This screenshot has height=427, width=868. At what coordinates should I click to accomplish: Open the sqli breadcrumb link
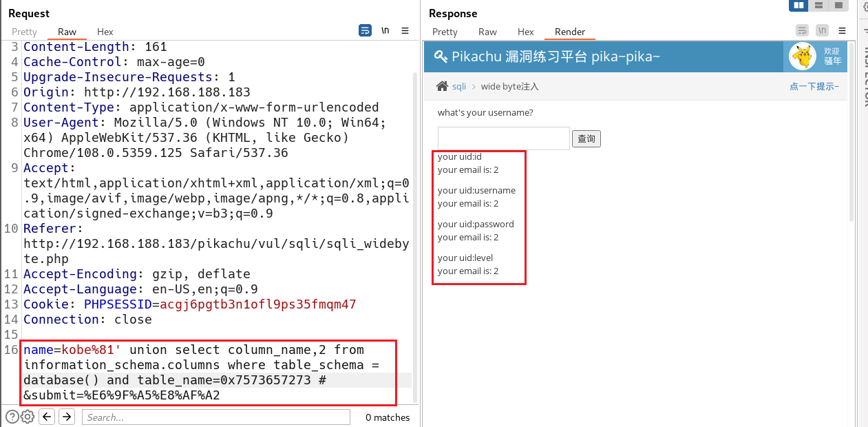[x=459, y=87]
